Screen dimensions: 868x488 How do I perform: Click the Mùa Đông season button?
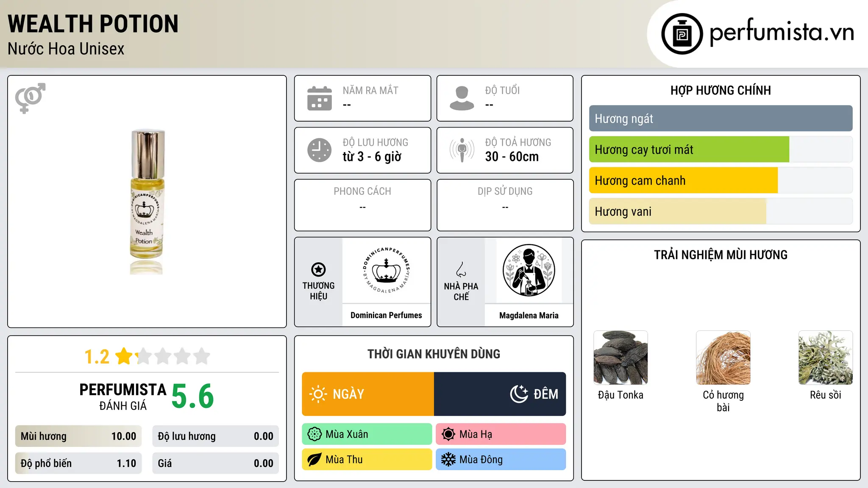501,460
